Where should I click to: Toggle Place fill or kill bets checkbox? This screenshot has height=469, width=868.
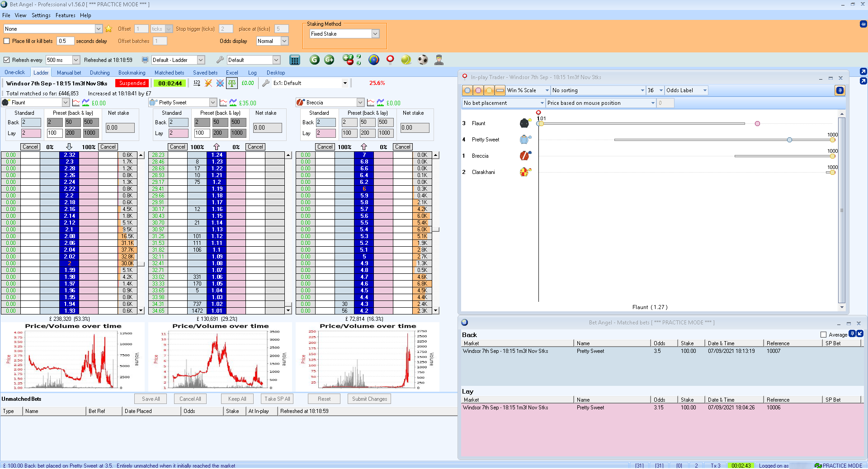(7, 41)
